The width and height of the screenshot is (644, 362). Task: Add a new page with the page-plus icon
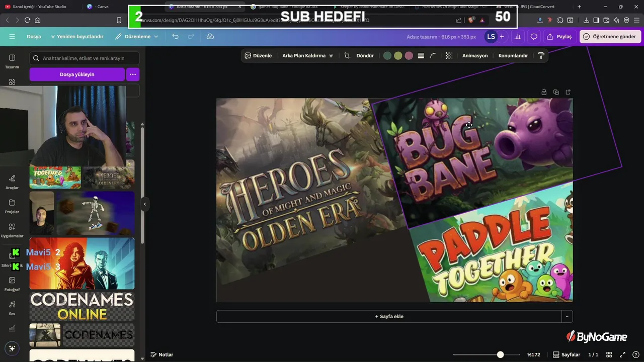[568, 92]
